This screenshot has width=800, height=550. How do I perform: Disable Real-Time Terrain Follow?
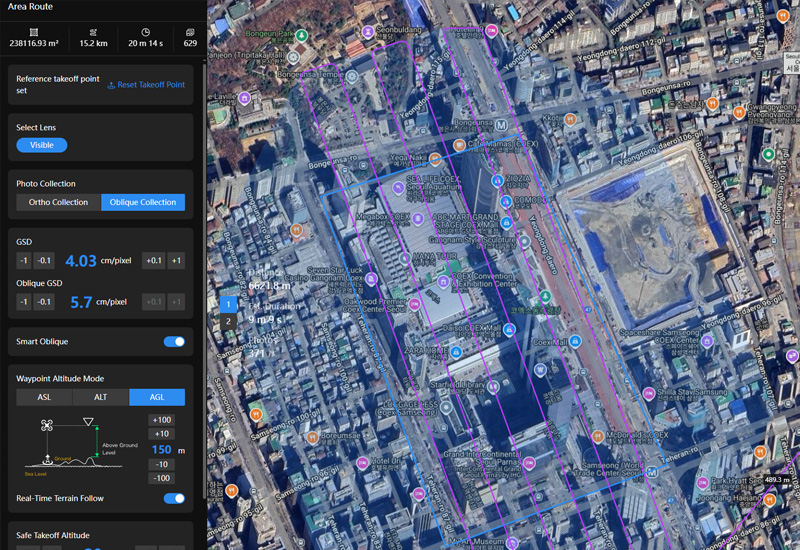(174, 498)
